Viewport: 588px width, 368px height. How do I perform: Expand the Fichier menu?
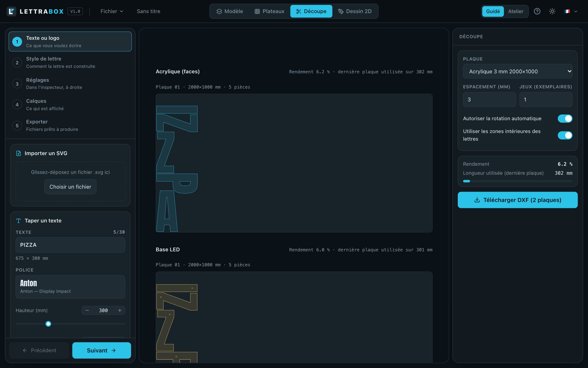click(112, 11)
